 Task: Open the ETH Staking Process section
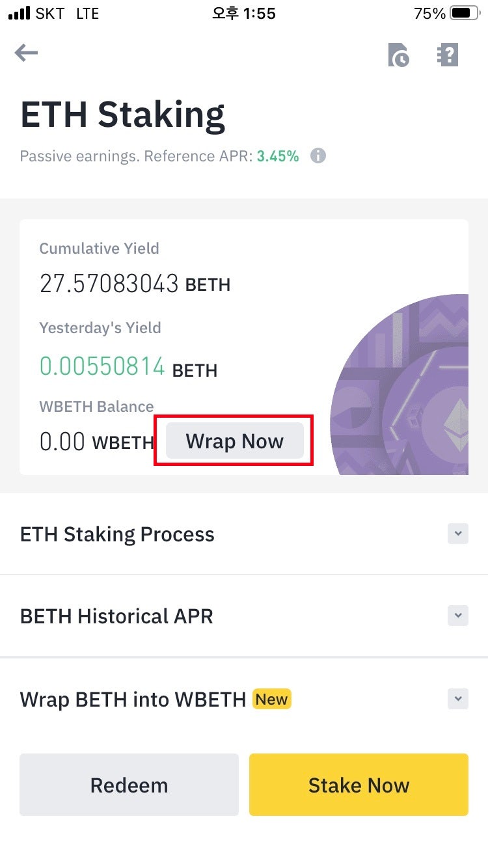117,534
